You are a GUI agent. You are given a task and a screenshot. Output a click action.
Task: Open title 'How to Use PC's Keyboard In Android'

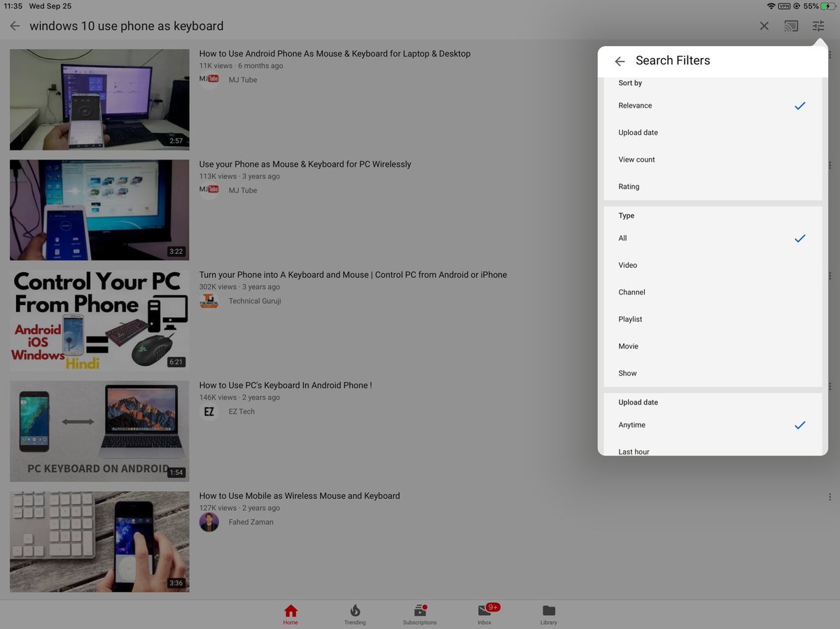tap(286, 386)
